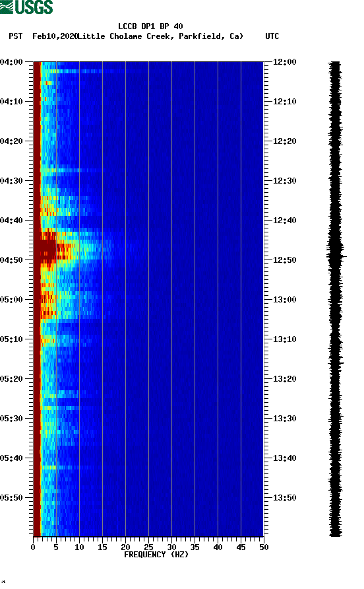Click the 12:20 UTC time label
The image size is (364, 589).
(x=285, y=141)
